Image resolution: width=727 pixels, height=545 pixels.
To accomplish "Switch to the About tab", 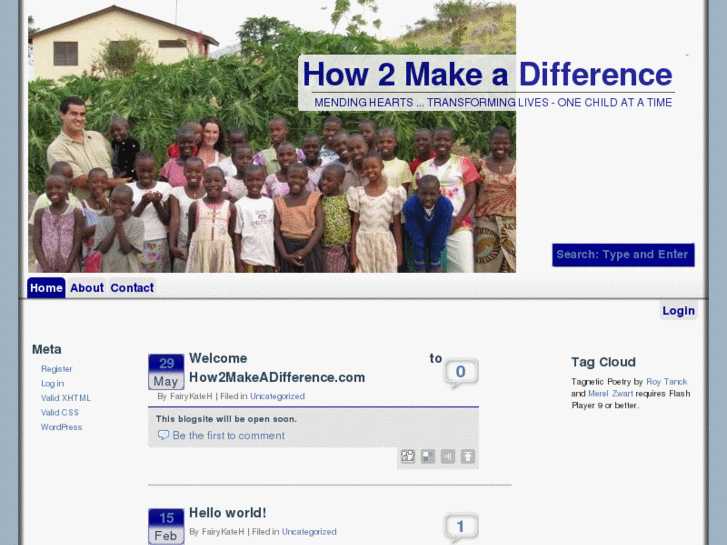I will point(87,288).
